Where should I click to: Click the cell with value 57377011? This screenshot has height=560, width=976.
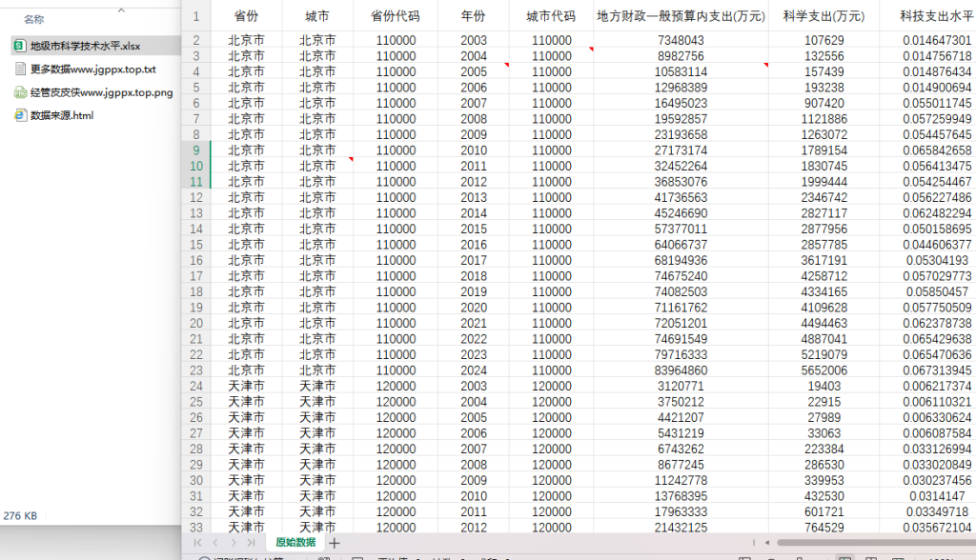click(x=681, y=229)
